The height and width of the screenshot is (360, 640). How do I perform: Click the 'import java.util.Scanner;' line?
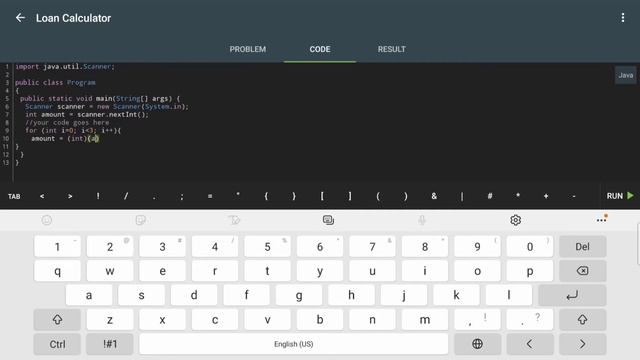pyautogui.click(x=65, y=67)
